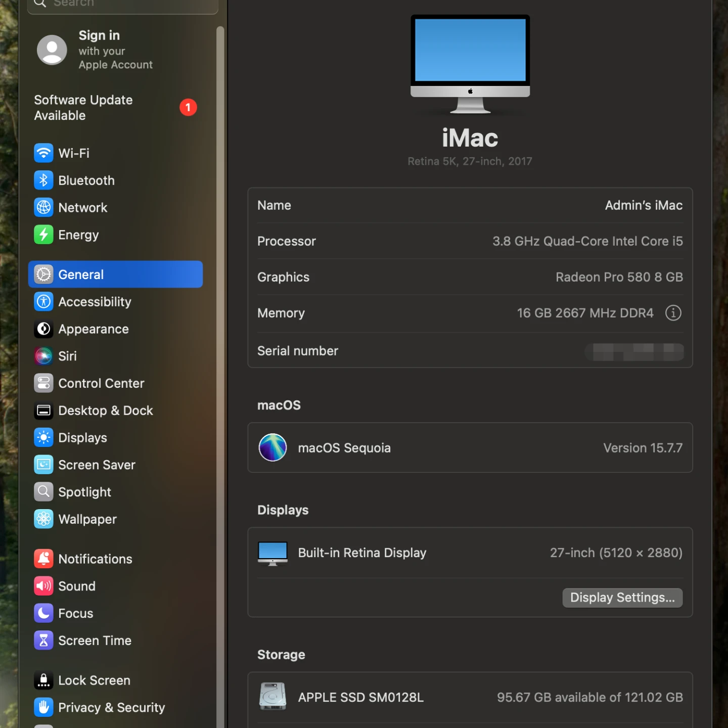
Task: Open Screen Time settings
Action: tap(115, 641)
